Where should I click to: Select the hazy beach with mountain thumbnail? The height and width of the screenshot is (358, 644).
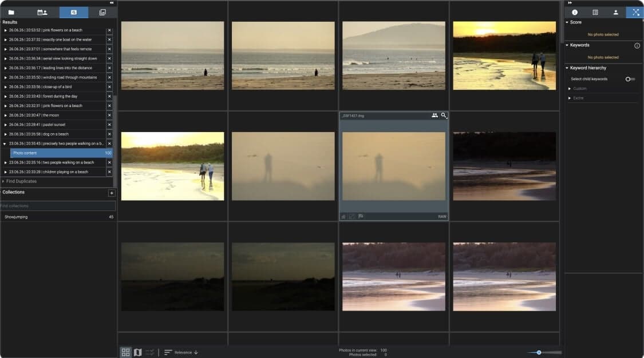[x=393, y=55]
